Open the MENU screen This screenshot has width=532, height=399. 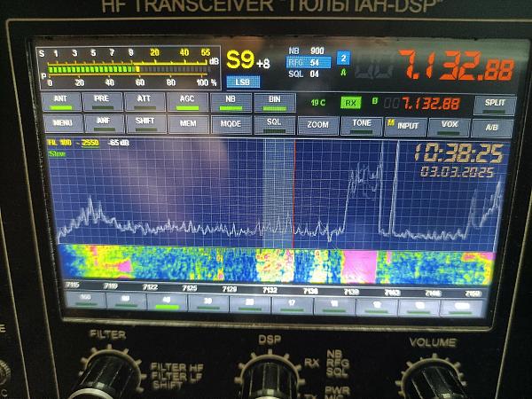(x=63, y=123)
